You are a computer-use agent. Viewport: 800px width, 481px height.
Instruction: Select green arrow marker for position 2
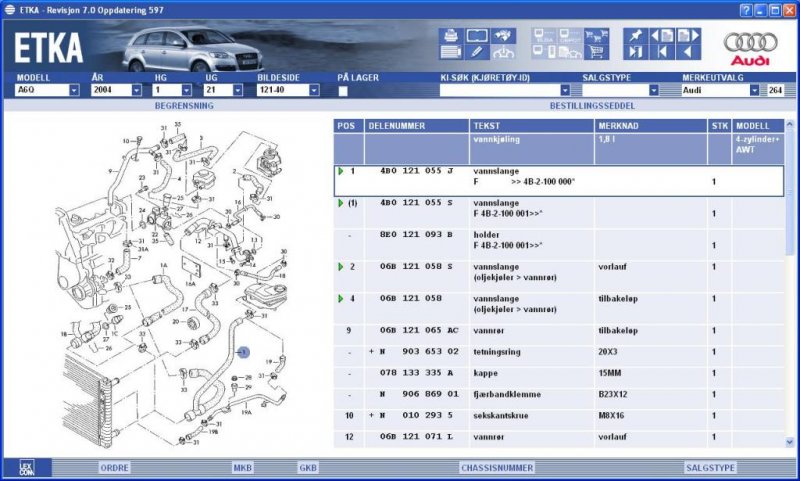click(x=341, y=267)
